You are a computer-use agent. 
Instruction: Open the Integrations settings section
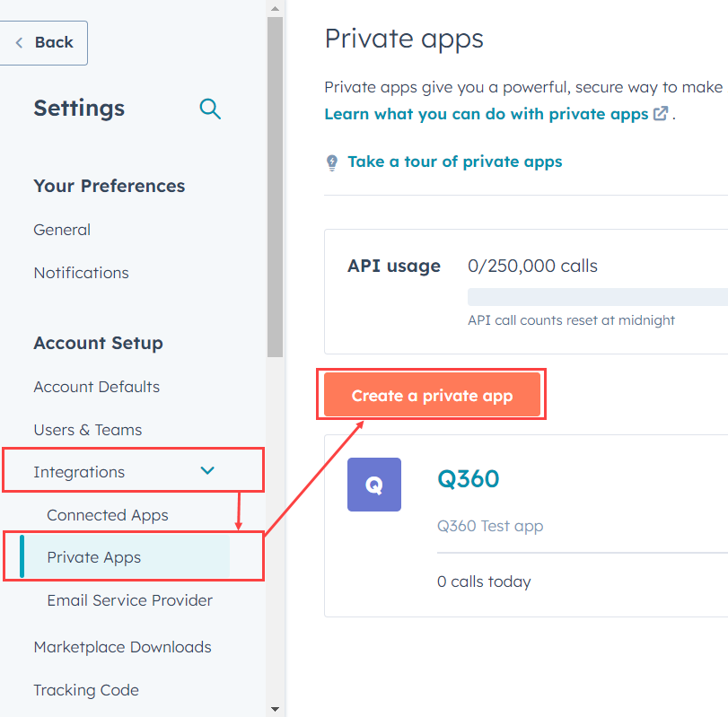click(79, 472)
